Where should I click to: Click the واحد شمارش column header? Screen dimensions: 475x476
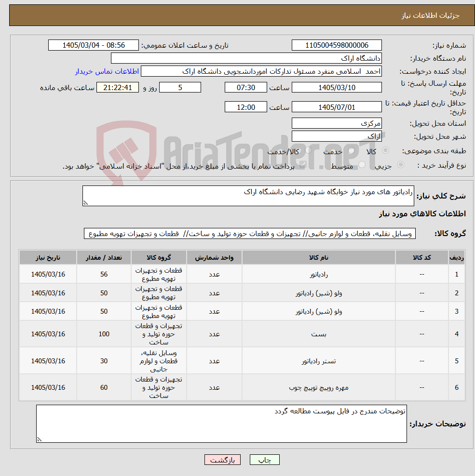coord(214,257)
